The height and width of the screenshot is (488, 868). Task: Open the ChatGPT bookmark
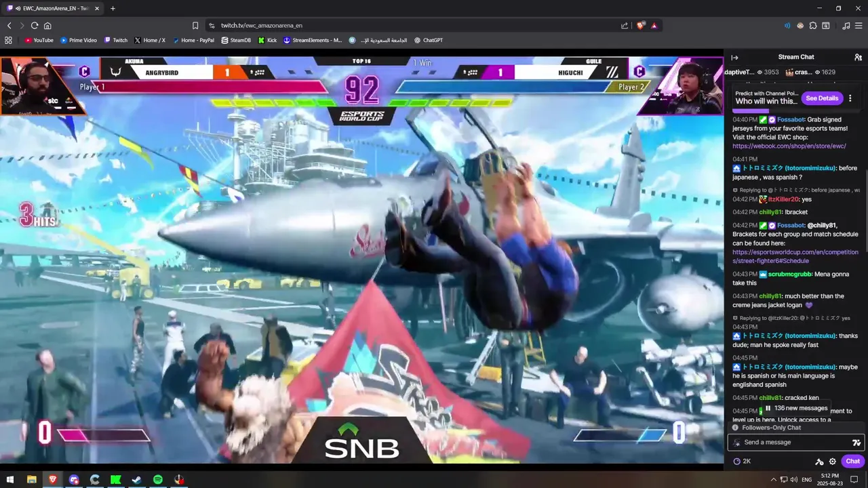coord(428,41)
